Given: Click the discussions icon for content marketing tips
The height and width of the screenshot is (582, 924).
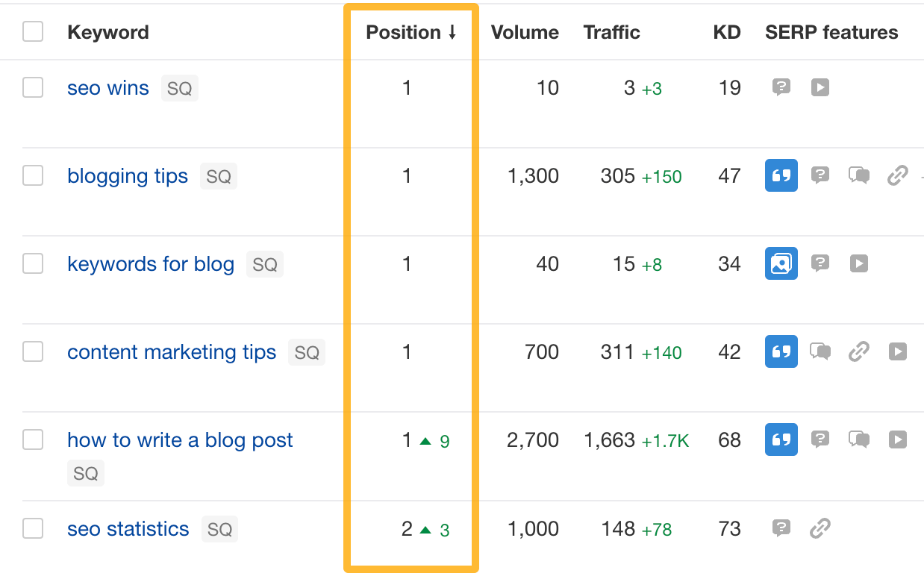Looking at the screenshot, I should point(820,351).
